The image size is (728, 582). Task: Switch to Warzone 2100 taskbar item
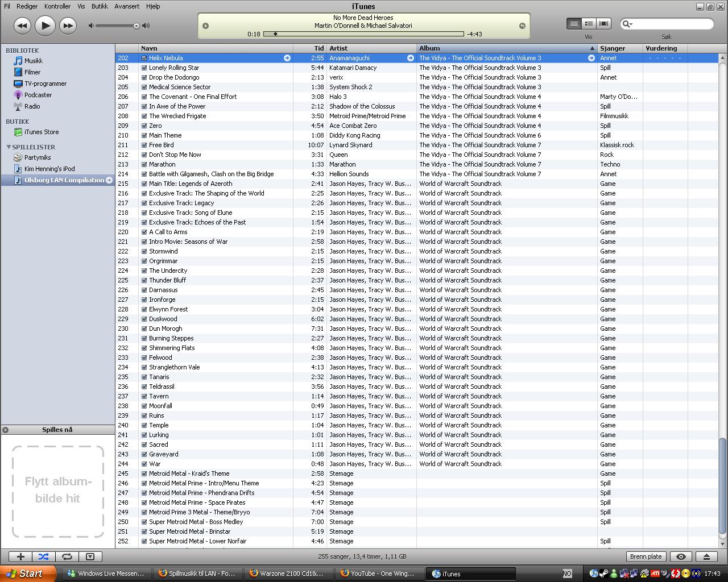point(288,573)
